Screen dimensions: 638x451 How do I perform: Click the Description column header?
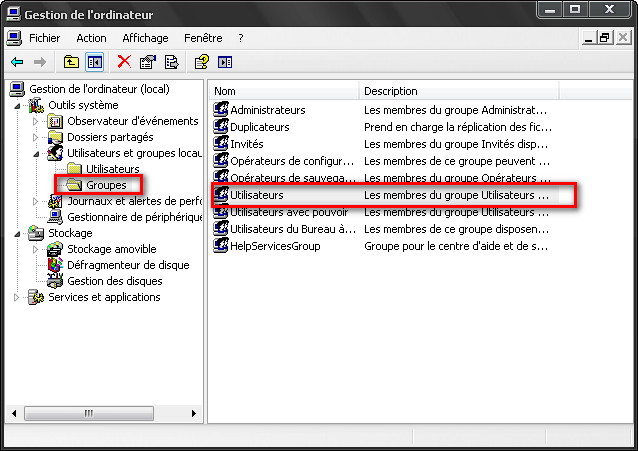458,91
